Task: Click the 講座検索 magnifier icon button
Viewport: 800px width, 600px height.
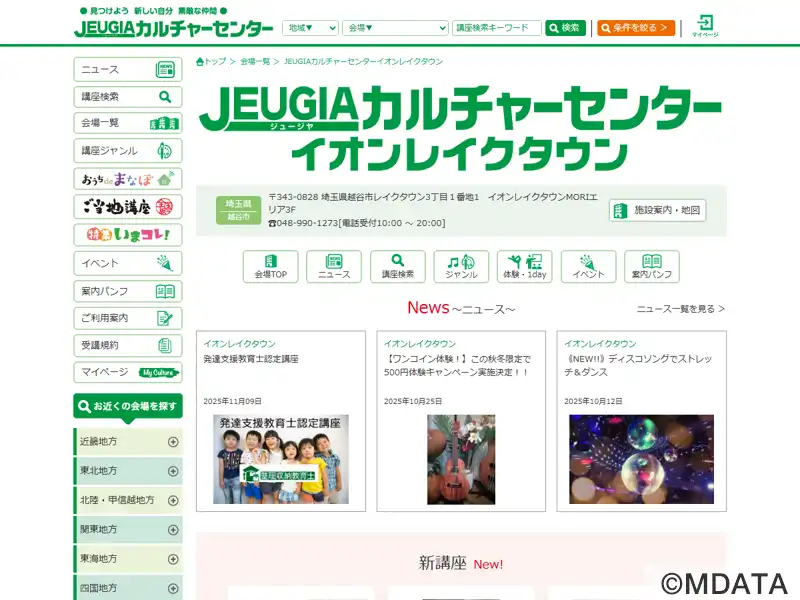Action: (x=397, y=266)
